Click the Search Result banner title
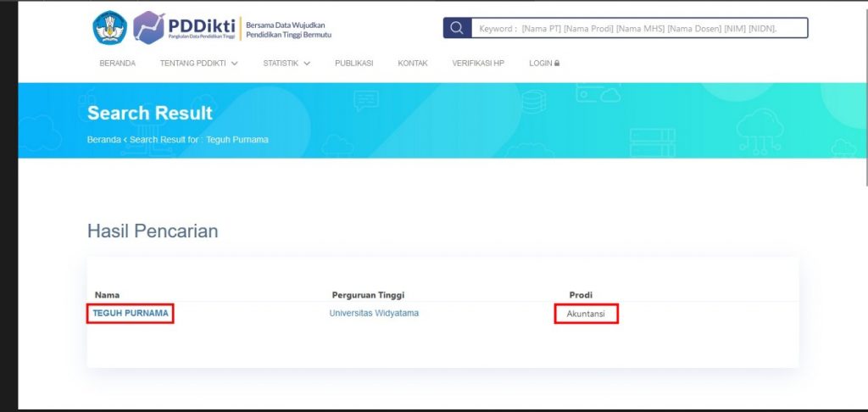The image size is (868, 412). click(x=150, y=113)
